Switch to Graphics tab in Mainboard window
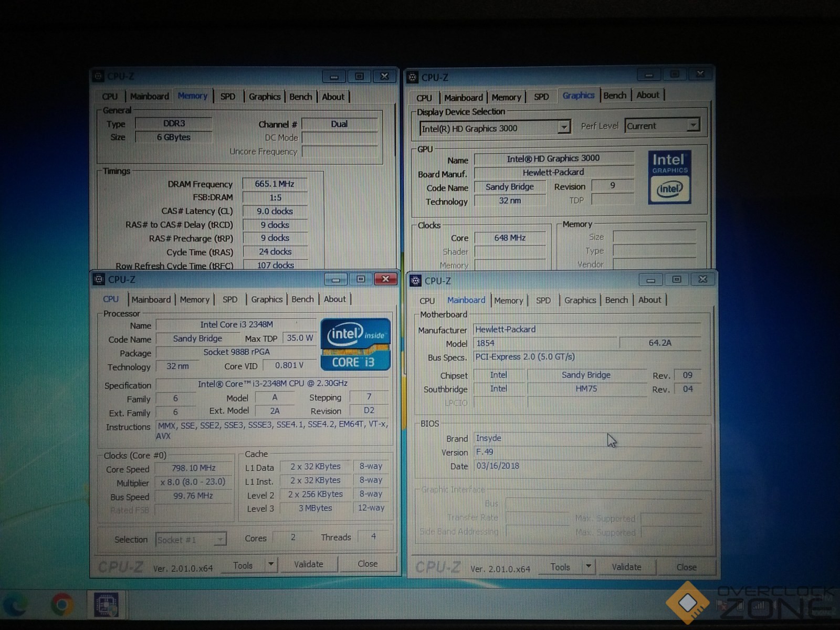This screenshot has width=840, height=630. 580,300
